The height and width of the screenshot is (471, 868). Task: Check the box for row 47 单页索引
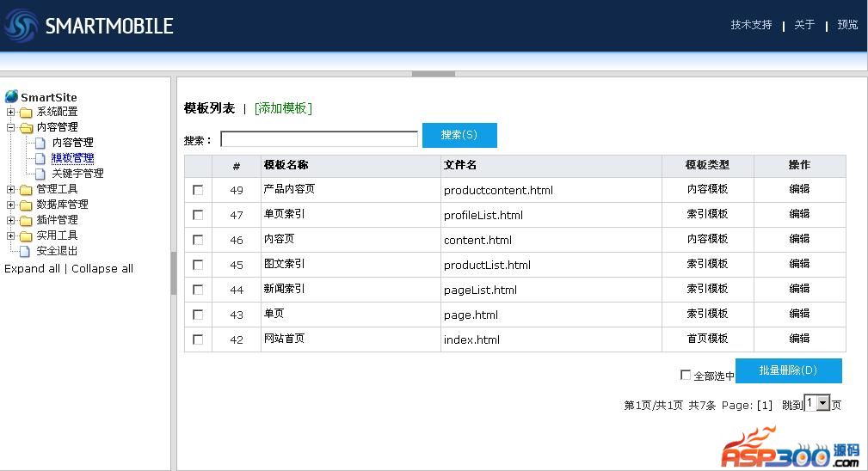click(x=198, y=215)
